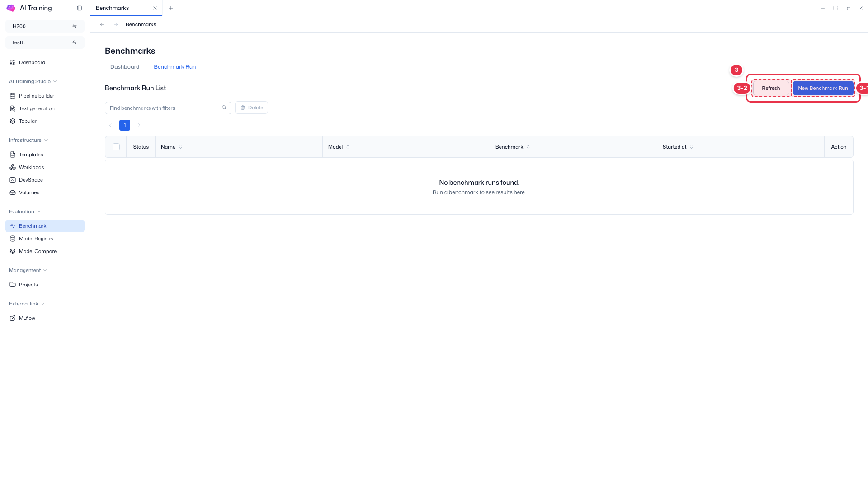Screen dimensions: 868x488
Task: Focus the Find benchmarks with filters field
Action: (168, 108)
